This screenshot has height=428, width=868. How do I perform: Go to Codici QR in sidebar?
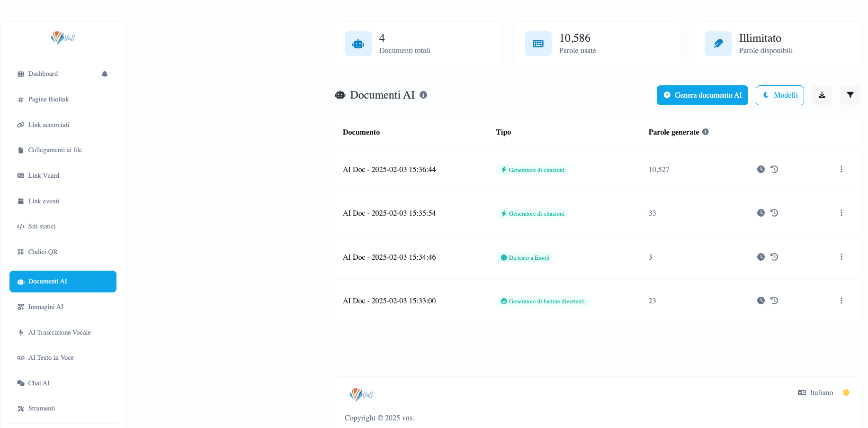(x=43, y=252)
